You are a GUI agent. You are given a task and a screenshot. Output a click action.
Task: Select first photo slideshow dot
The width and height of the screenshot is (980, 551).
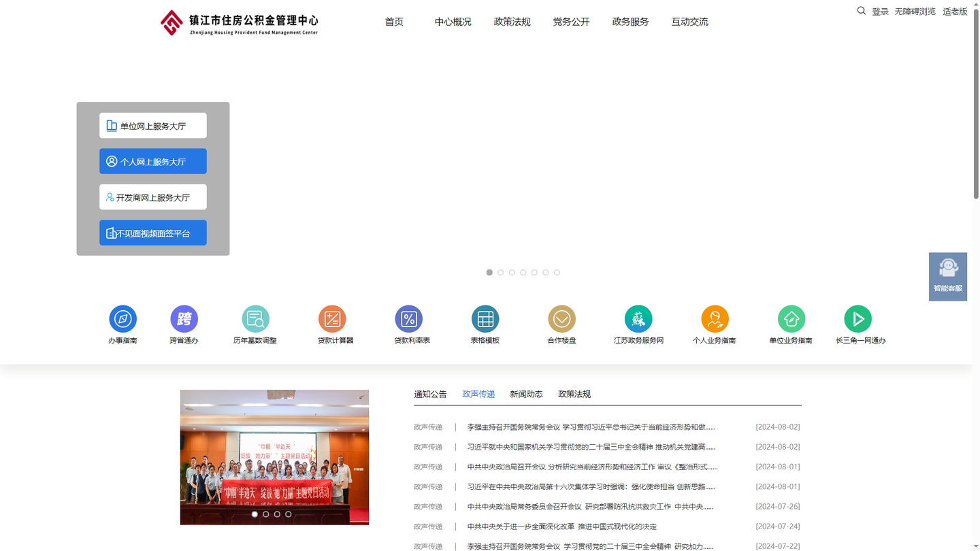point(255,514)
